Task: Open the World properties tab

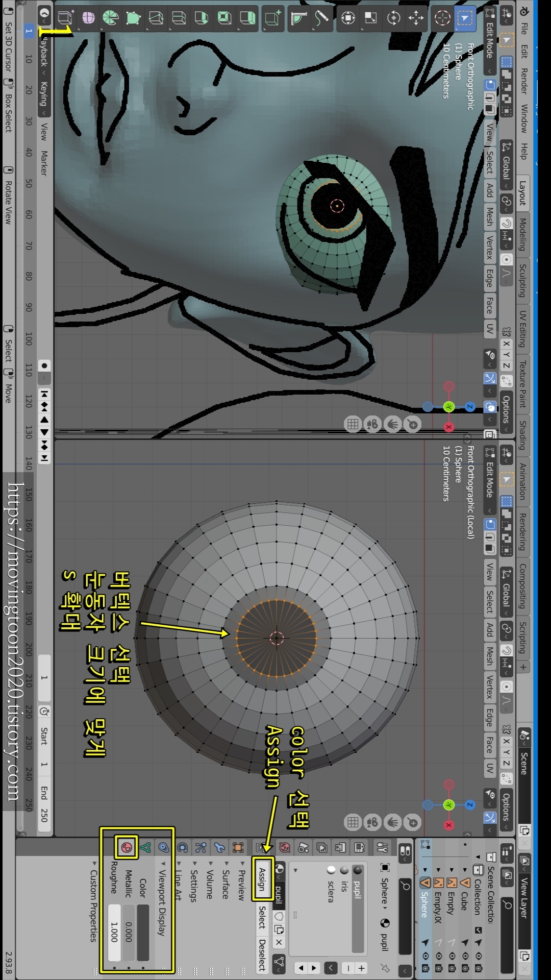Action: coord(285,848)
